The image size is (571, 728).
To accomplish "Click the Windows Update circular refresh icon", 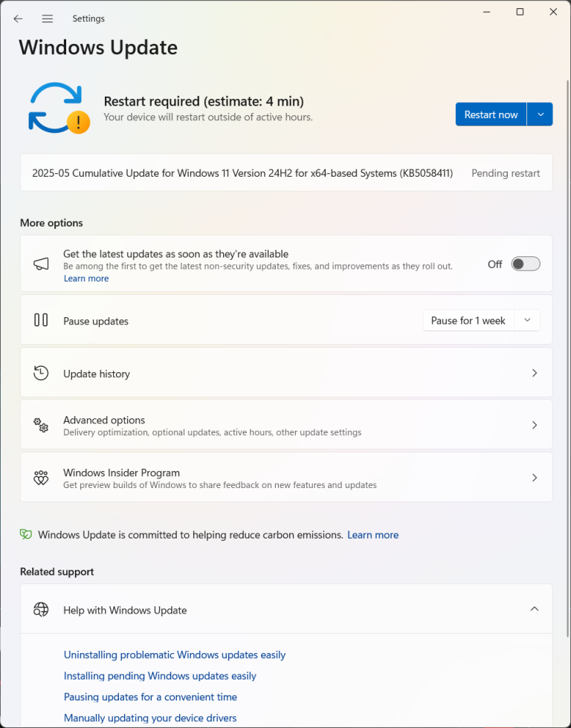I will pos(58,110).
